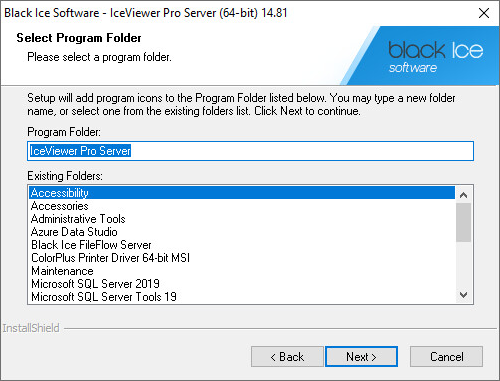Click the scrollbar track below the thumb

click(463, 264)
